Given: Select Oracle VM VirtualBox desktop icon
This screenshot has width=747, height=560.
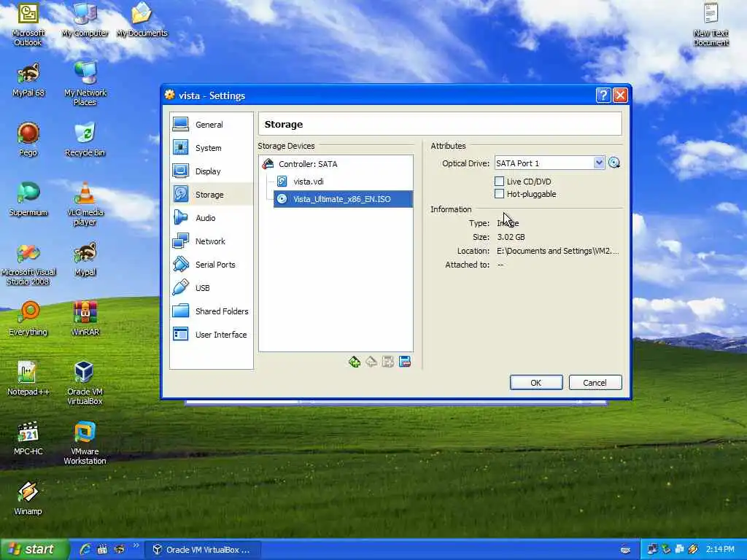Looking at the screenshot, I should point(85,384).
